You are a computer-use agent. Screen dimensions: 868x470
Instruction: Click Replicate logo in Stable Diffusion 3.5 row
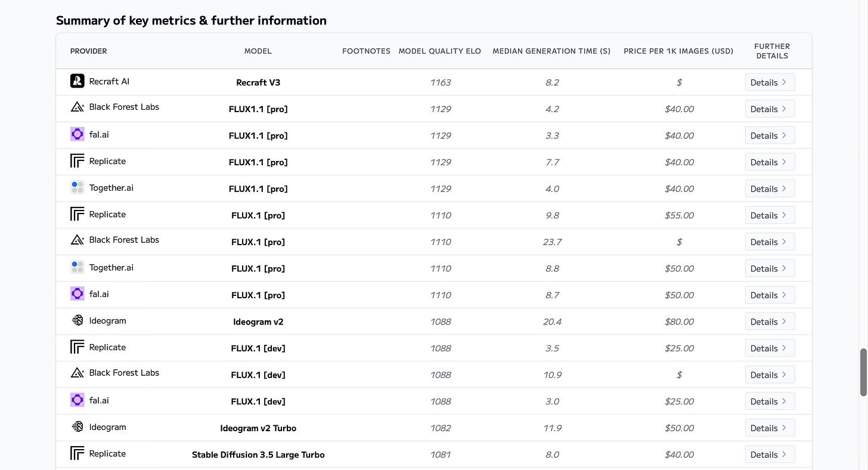point(77,453)
